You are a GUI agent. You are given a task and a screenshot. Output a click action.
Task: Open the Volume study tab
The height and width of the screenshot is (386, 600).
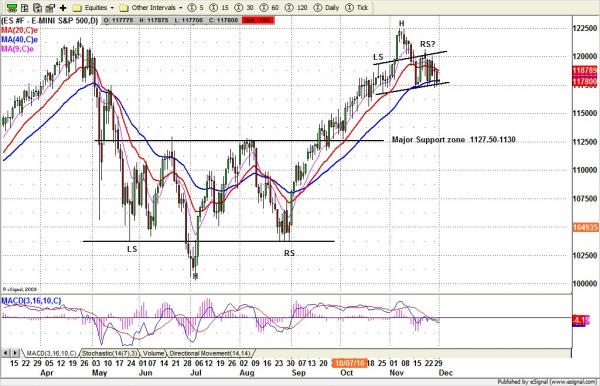pos(153,353)
